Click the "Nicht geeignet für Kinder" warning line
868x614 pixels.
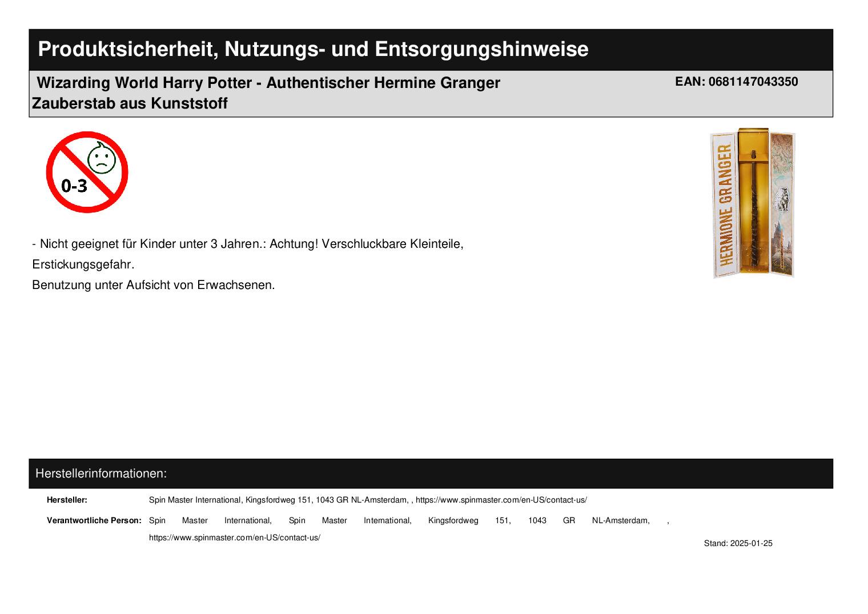[x=248, y=244]
